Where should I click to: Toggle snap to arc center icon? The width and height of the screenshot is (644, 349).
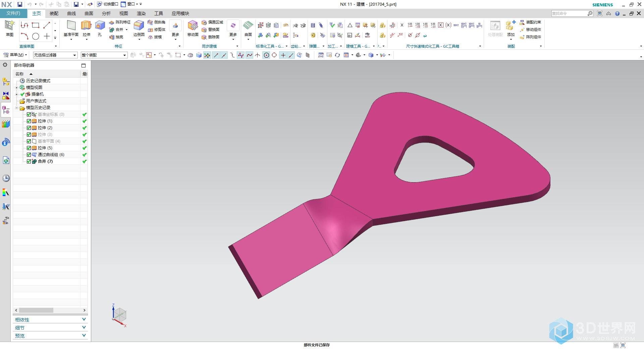(266, 55)
